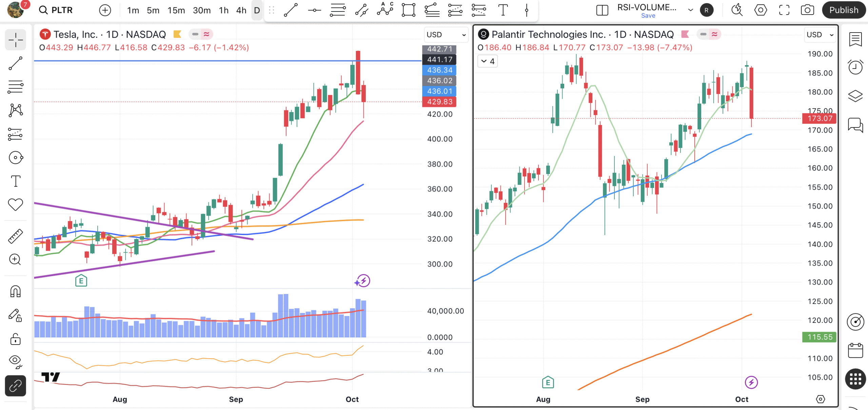Take a snapshot with the camera icon
Screen dimensions: 868x410
pyautogui.click(x=807, y=10)
